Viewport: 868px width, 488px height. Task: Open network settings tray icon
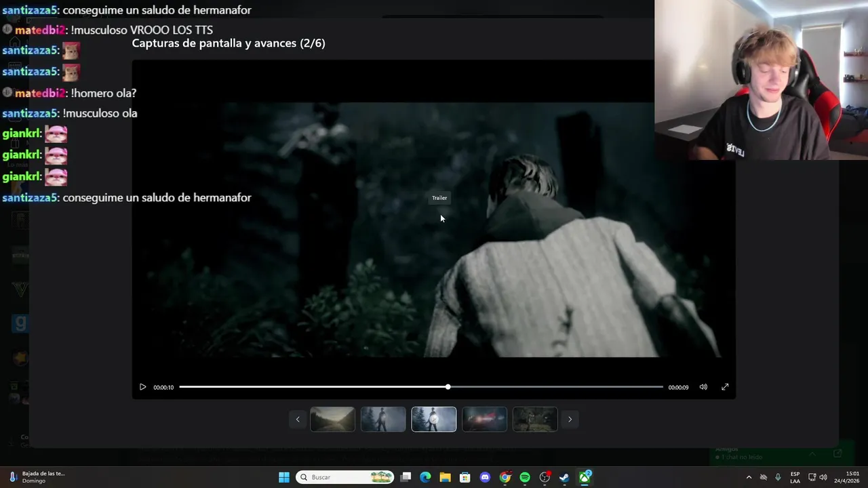pyautogui.click(x=812, y=477)
